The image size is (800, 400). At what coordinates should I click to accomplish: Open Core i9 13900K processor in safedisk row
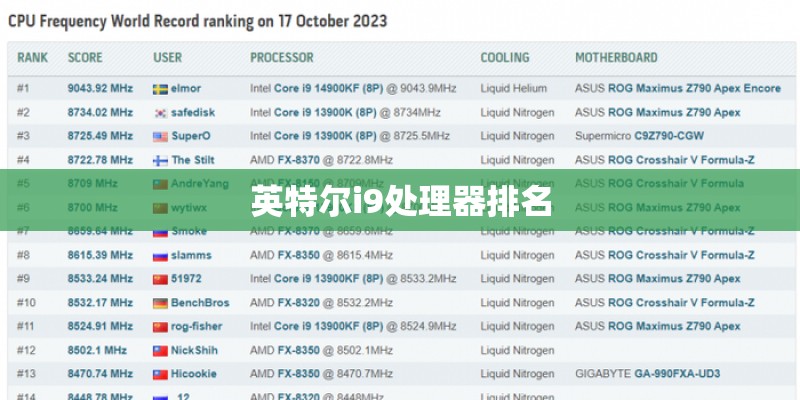(x=325, y=112)
